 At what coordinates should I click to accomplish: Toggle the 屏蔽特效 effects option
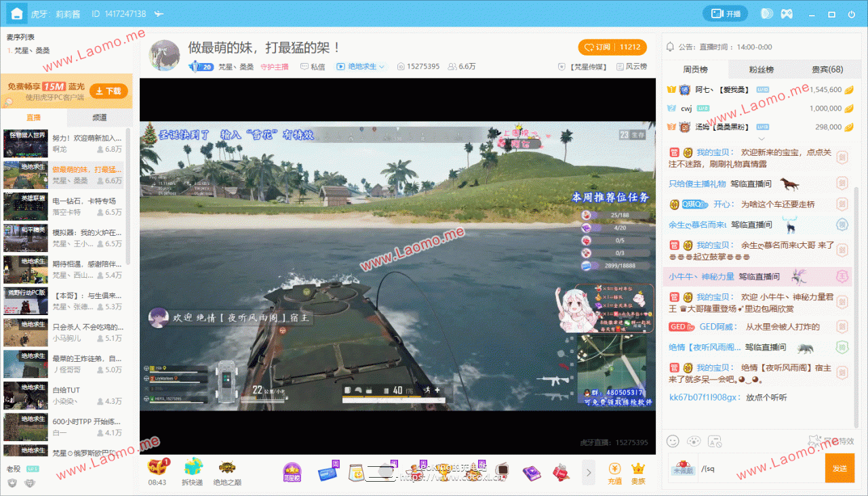pos(831,441)
